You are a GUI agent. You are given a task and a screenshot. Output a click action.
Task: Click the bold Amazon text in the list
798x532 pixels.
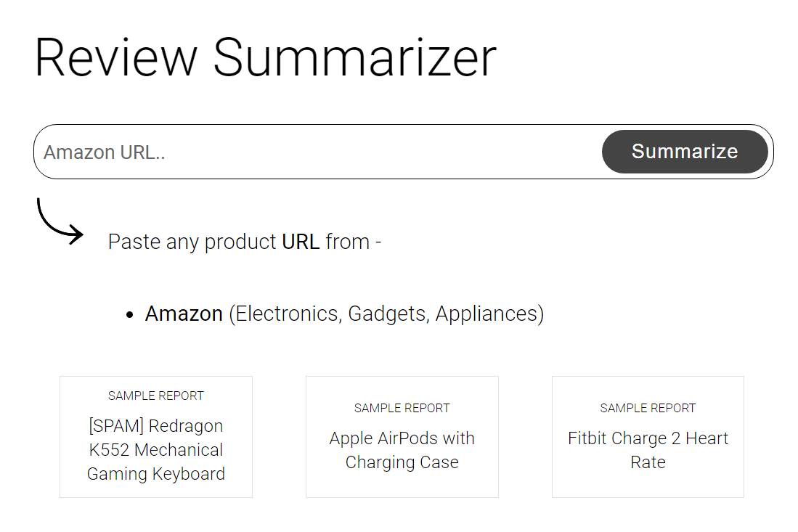coord(184,314)
